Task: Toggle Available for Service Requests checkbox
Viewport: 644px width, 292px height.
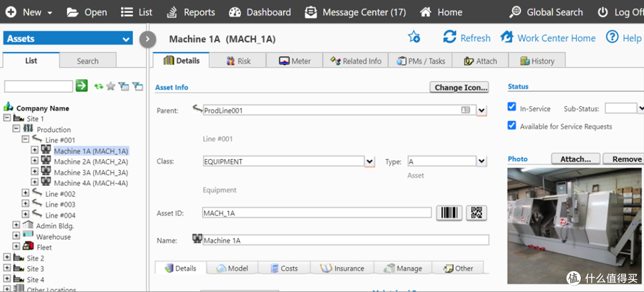Action: [x=512, y=126]
